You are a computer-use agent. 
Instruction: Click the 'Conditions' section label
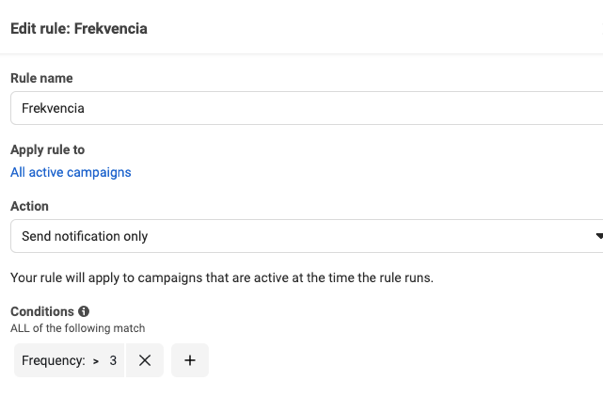tap(42, 311)
